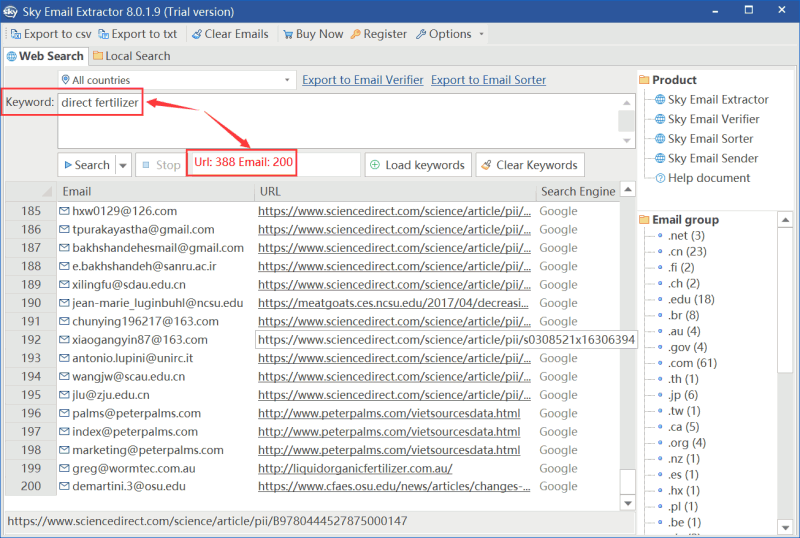
Task: Click the Clear Keywords broom icon
Action: (486, 164)
